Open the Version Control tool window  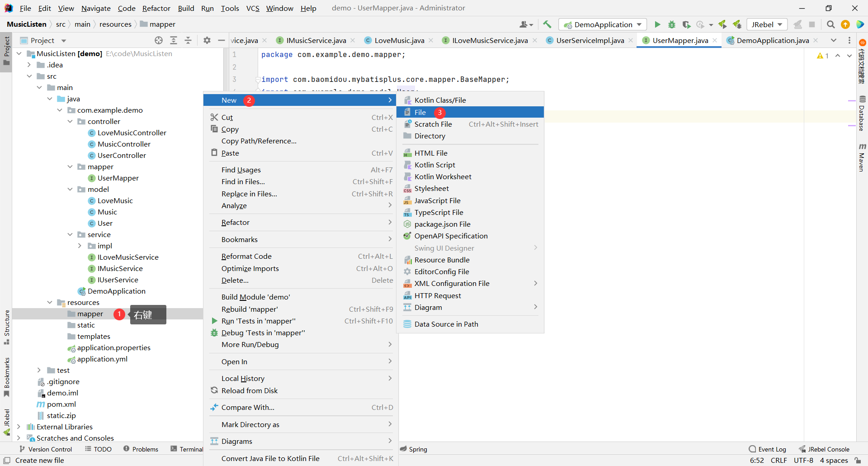[x=46, y=449]
